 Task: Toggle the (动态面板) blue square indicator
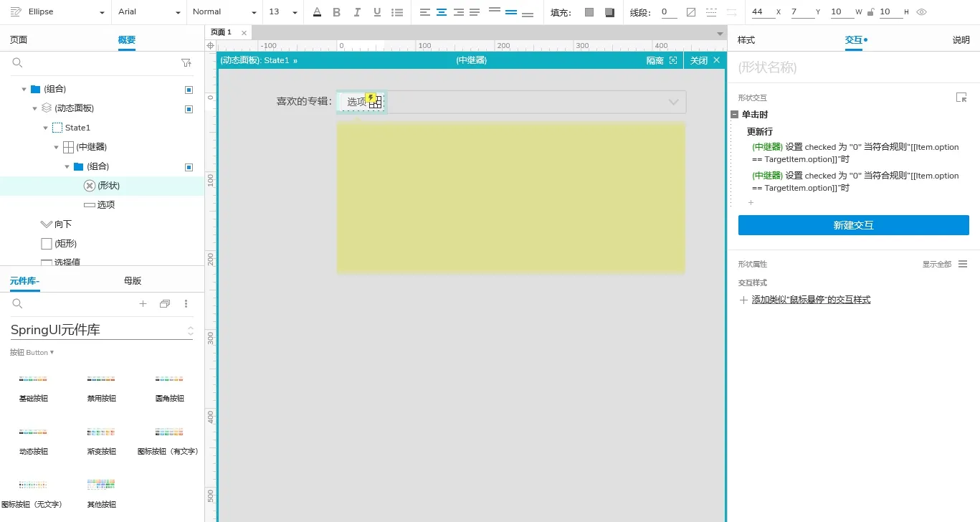(189, 109)
